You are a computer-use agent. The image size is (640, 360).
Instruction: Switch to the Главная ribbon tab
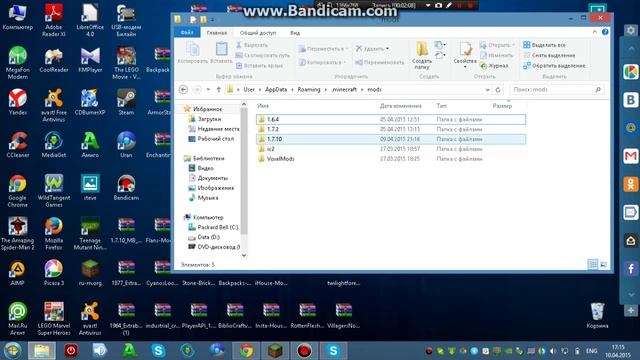tap(216, 33)
